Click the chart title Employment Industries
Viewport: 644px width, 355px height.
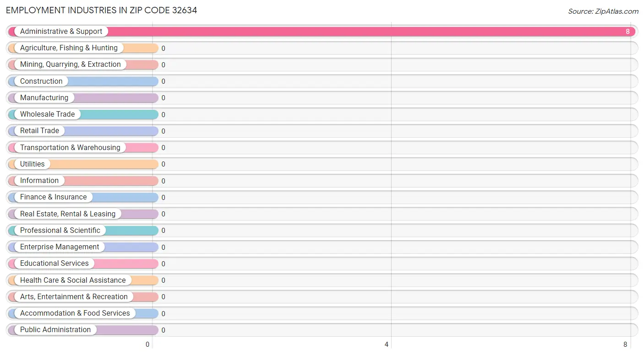click(x=101, y=10)
